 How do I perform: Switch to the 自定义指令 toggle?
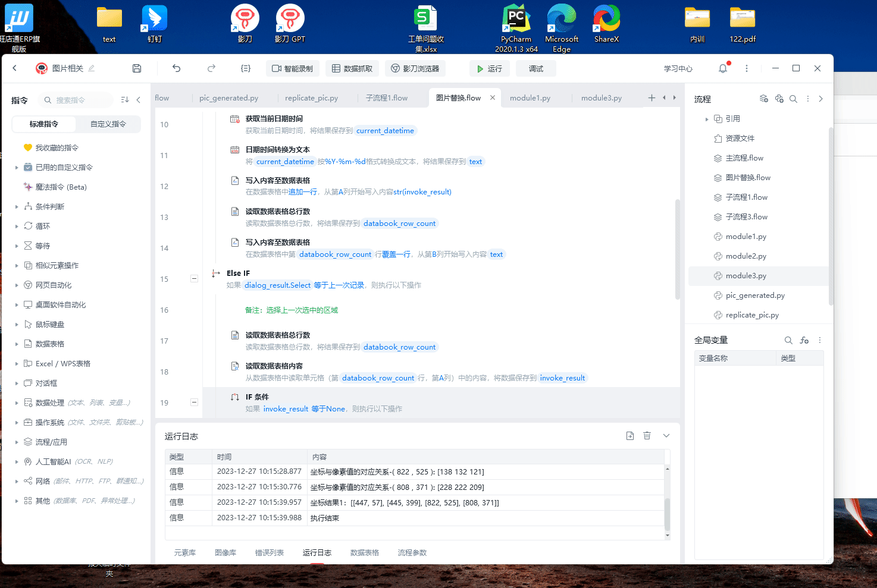click(x=108, y=124)
